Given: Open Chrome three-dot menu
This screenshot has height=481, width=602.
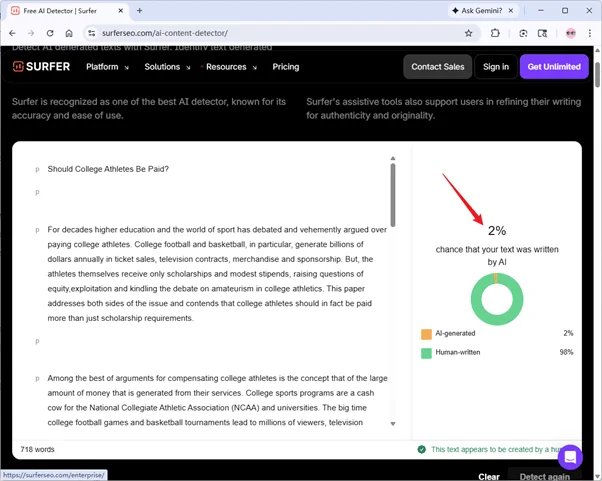Looking at the screenshot, I should click(x=590, y=33).
